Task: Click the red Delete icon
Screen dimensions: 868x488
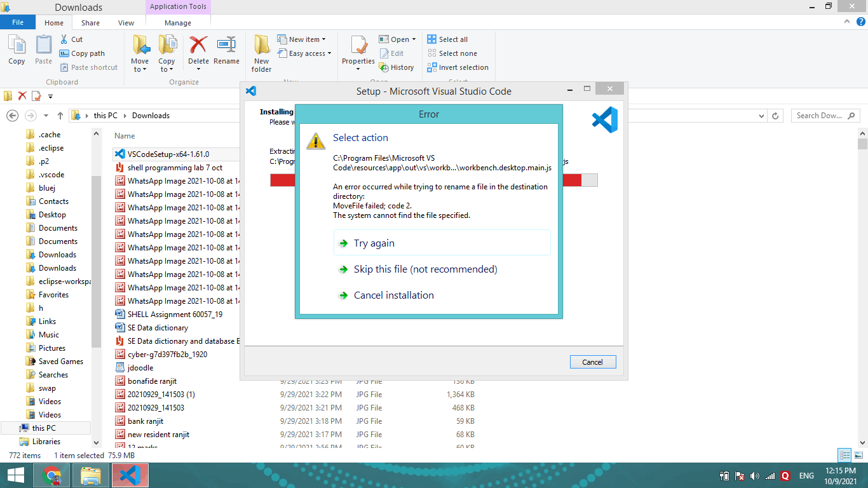Action: pos(198,45)
